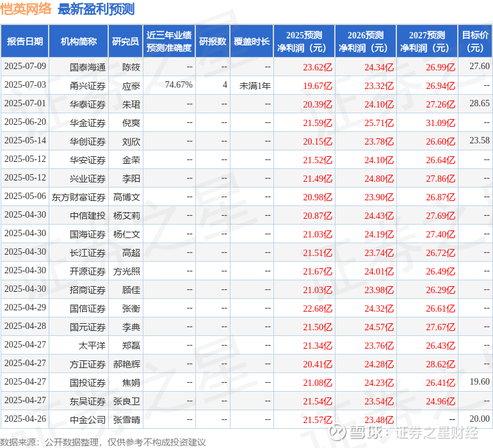Click the 2027预测净利润 column header
This screenshot has height=448, width=493.
point(427,41)
